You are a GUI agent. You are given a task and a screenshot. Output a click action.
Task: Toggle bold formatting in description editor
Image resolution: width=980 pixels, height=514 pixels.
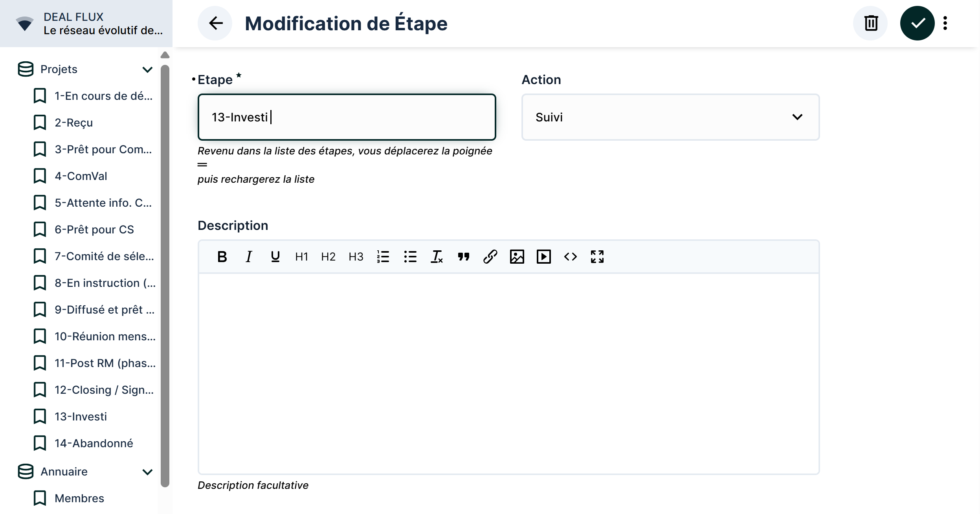click(x=222, y=257)
